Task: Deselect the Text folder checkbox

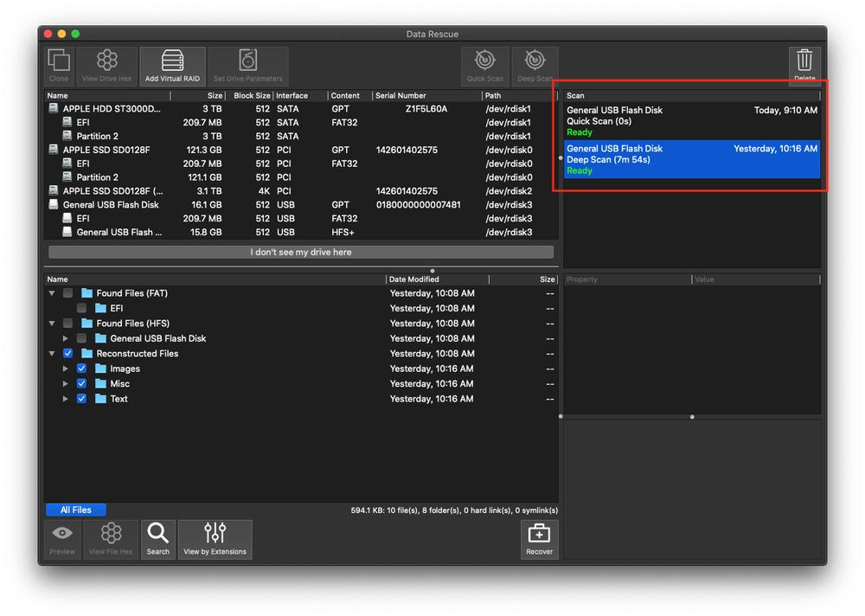Action: [80, 399]
